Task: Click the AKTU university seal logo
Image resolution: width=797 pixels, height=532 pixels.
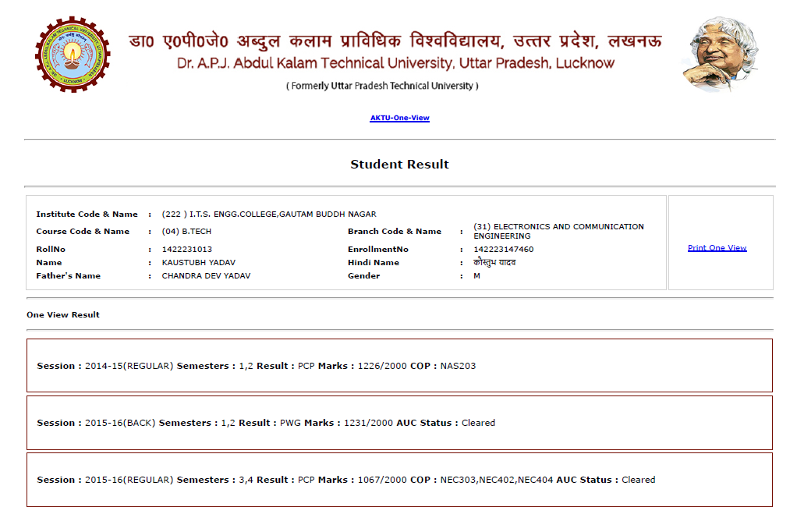Action: (x=73, y=55)
